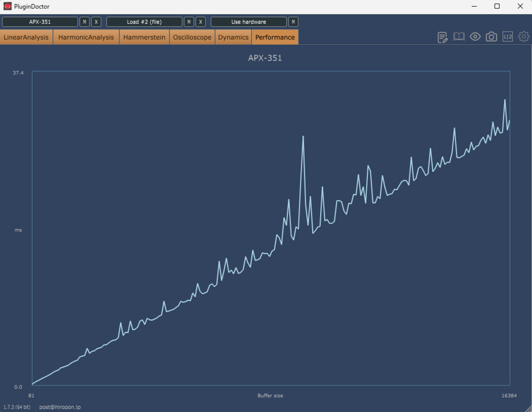Open the Hammerstein tab
The height and width of the screenshot is (412, 532).
pyautogui.click(x=144, y=37)
